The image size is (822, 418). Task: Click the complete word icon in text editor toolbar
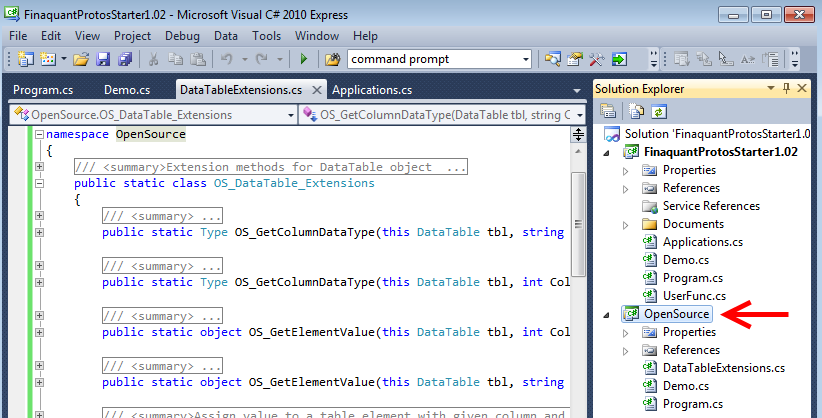click(x=748, y=59)
